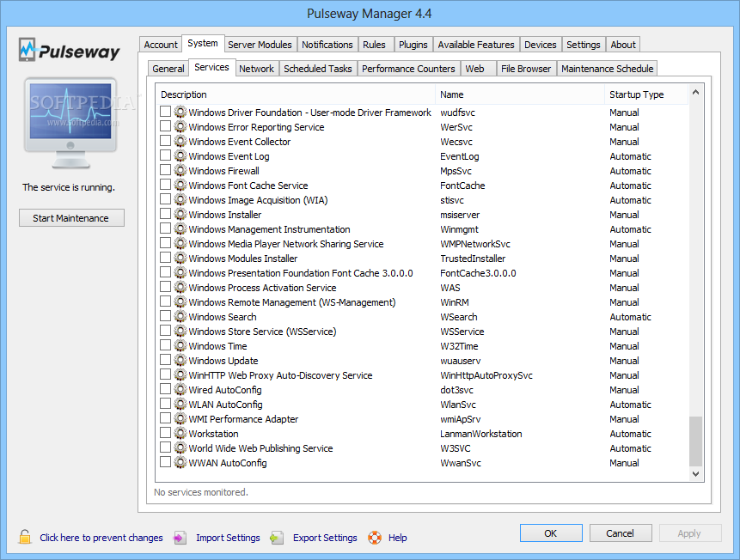This screenshot has height=560, width=740.
Task: Tick the Windows Event Log checkbox
Action: point(165,155)
